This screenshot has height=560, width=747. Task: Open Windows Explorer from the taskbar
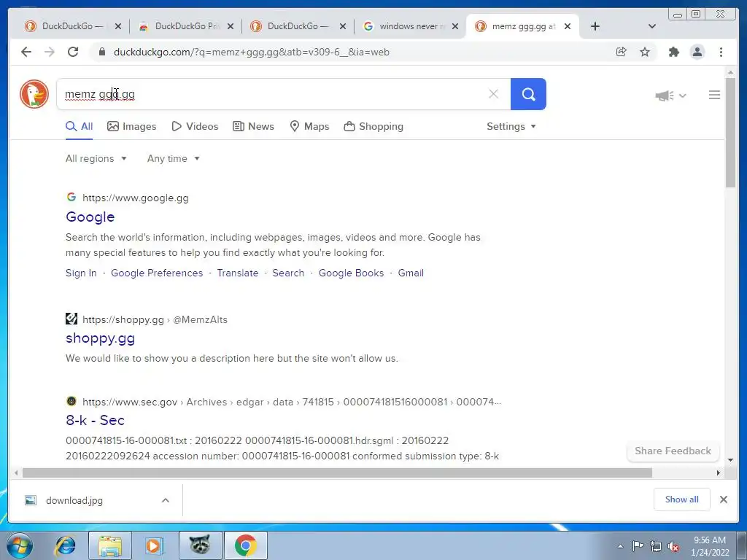click(110, 545)
